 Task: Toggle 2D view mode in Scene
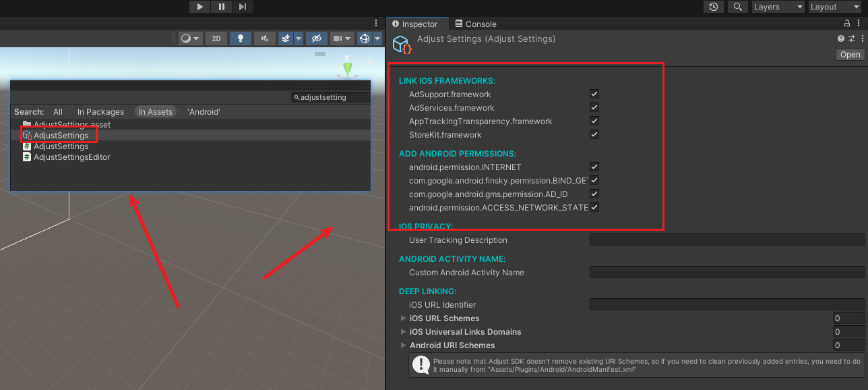point(216,38)
